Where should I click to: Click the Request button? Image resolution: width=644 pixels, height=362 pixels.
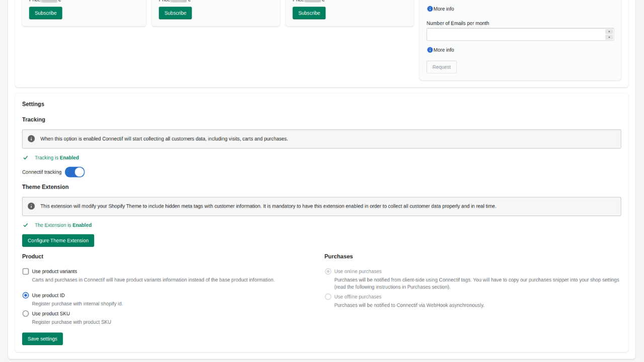pyautogui.click(x=442, y=67)
